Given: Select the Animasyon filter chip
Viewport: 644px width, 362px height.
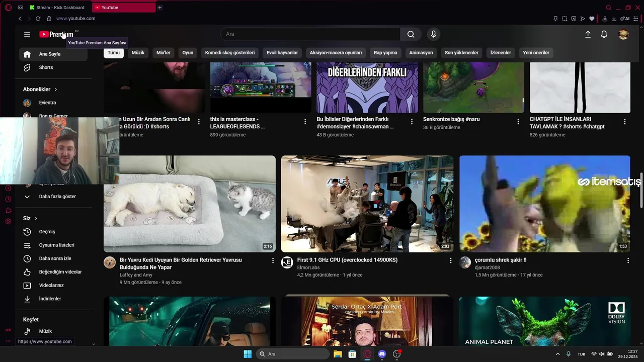Looking at the screenshot, I should (x=421, y=53).
